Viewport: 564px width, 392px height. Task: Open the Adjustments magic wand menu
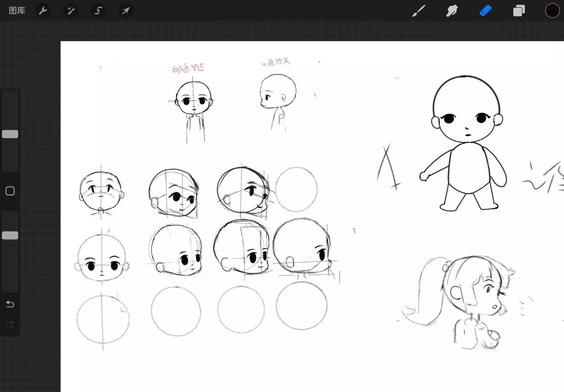click(70, 11)
